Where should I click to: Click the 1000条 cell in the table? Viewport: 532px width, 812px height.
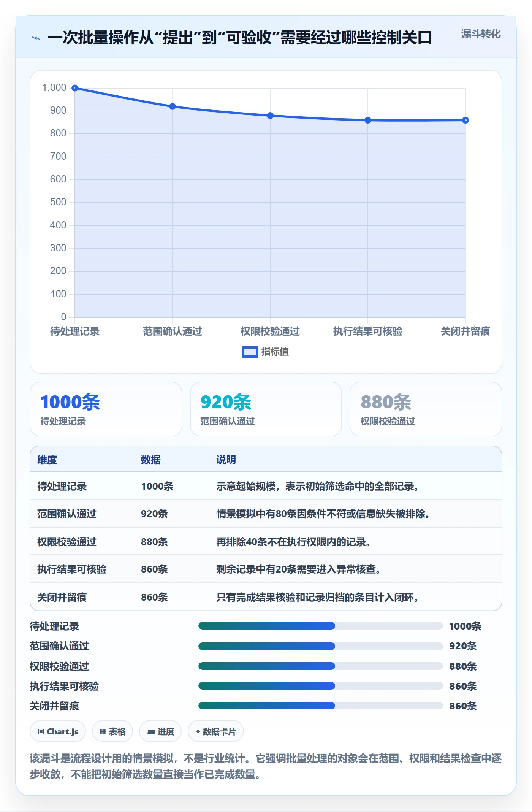click(157, 486)
